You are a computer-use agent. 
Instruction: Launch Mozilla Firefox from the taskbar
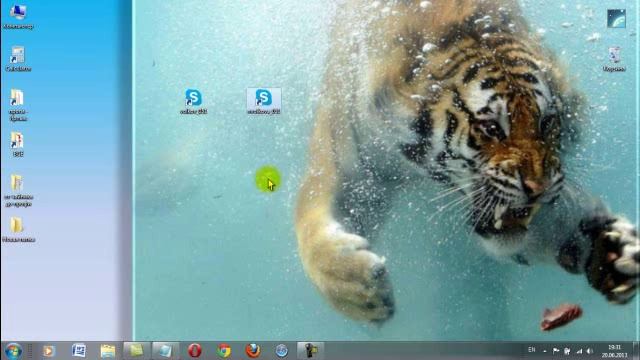tap(253, 351)
